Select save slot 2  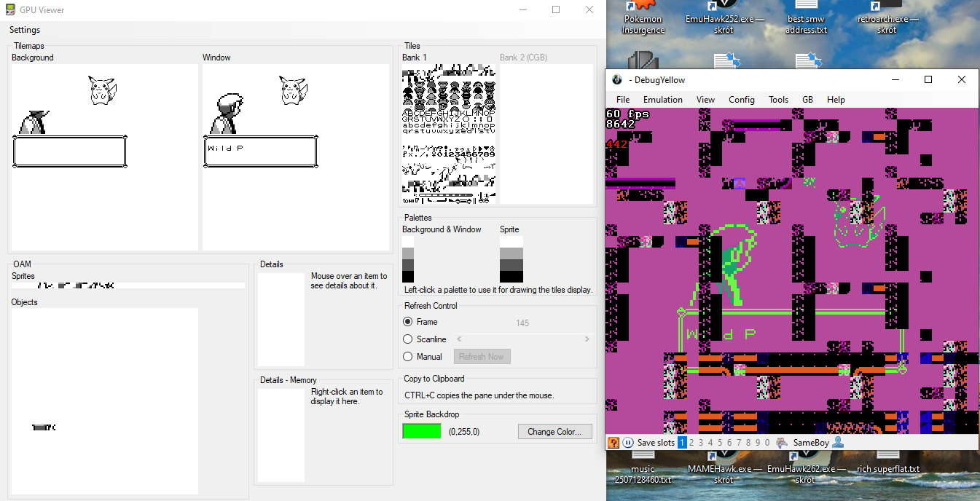click(691, 443)
